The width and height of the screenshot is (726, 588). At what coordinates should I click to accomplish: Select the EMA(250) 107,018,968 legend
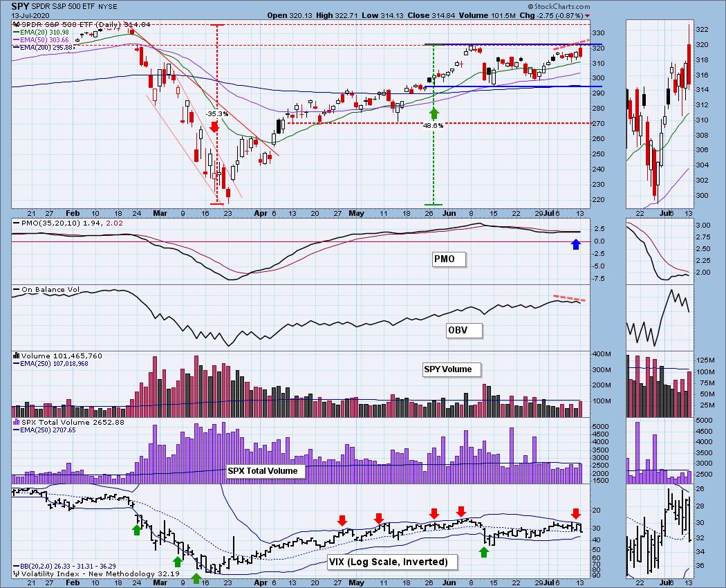tap(51, 364)
